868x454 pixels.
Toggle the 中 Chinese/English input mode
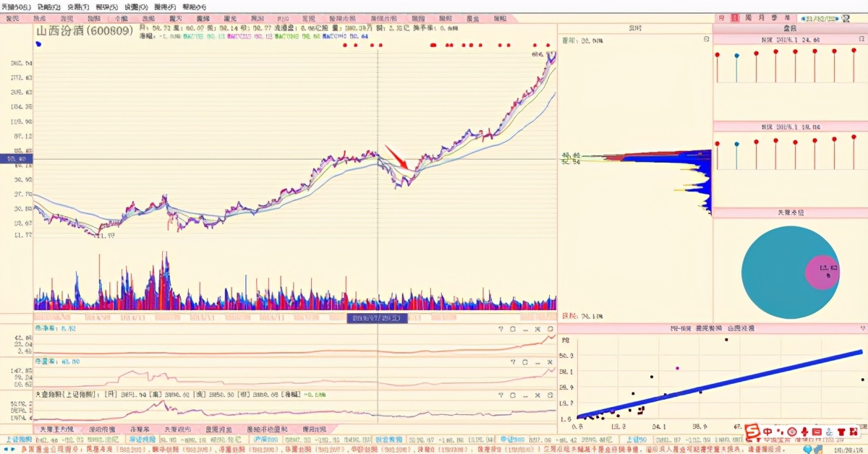[767, 432]
